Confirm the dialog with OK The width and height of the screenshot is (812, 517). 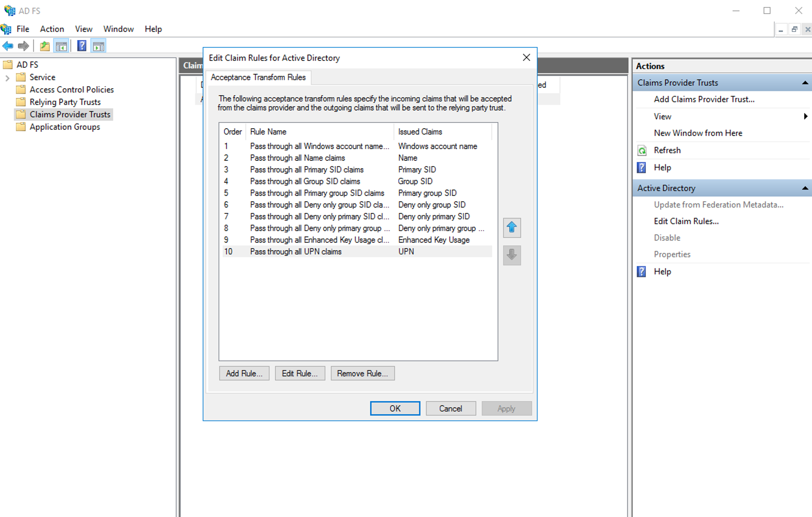click(x=395, y=408)
